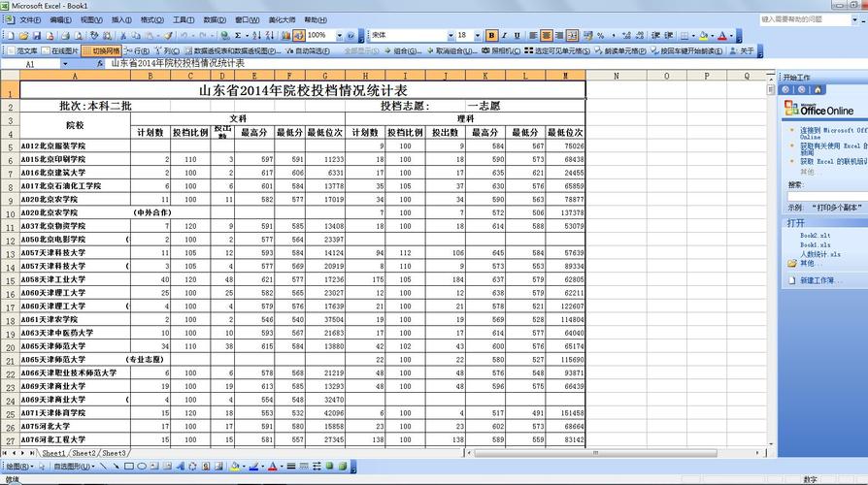868x485 pixels.
Task: Open the 宋体 font name dropdown
Action: (451, 35)
